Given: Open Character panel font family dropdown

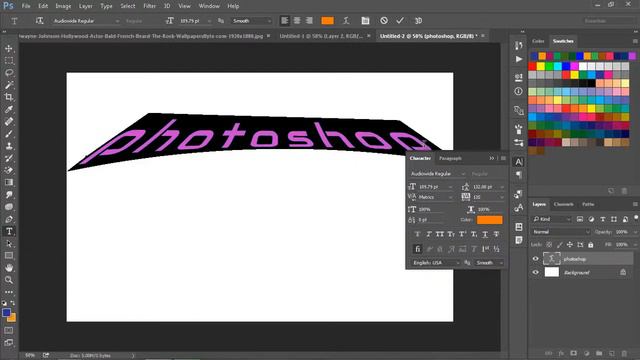Looking at the screenshot, I should 463,174.
